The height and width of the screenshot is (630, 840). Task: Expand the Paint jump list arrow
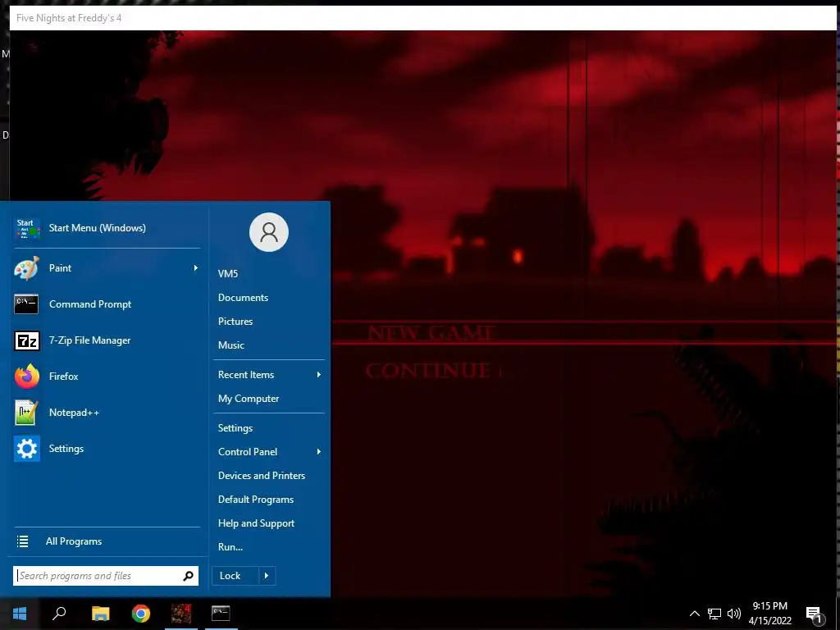(195, 268)
